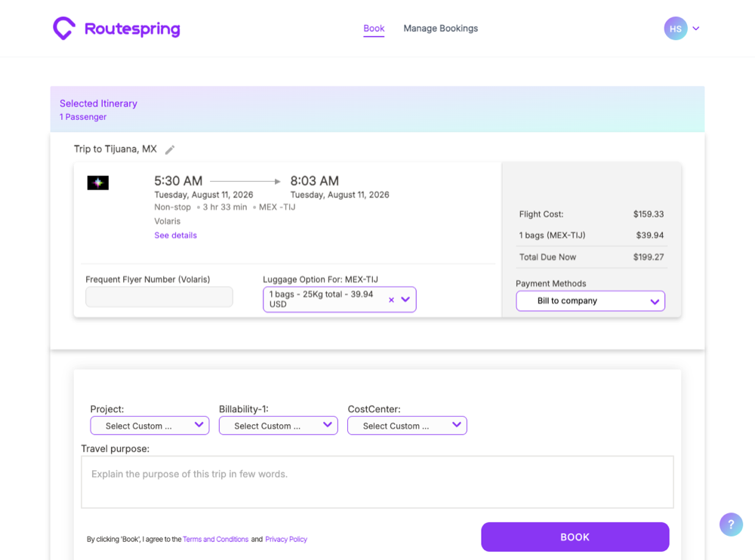
Task: Click the Volaris airline logo thumbnail
Action: (x=97, y=183)
